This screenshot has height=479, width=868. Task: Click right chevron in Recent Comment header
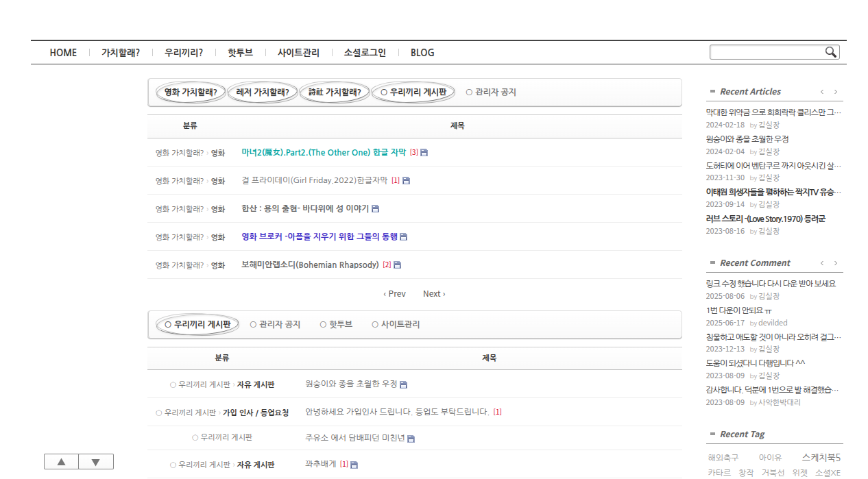[x=835, y=262]
